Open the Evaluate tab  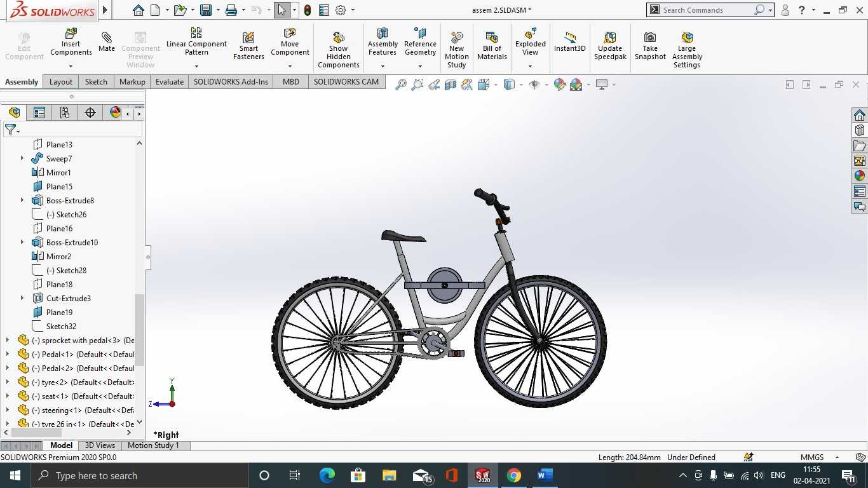coord(170,81)
